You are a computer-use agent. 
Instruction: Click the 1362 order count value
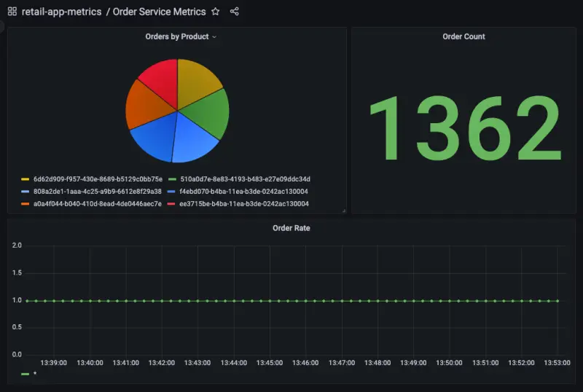coord(463,130)
